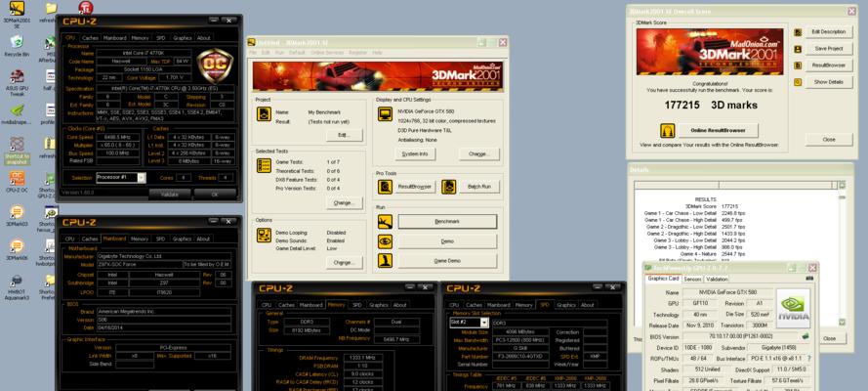Viewport: 868px width, 391px height.
Task: Click the monitor icon in Display and CPU Settings
Action: (x=385, y=114)
